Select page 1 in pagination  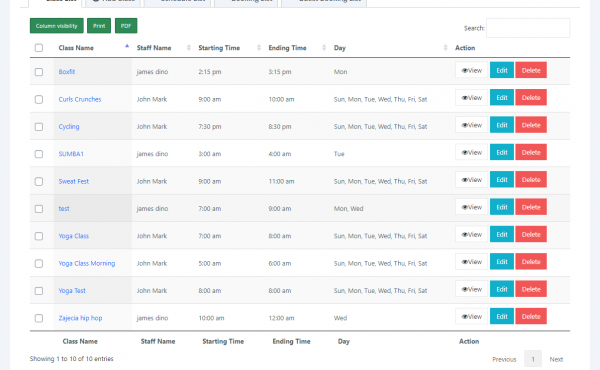pos(533,359)
